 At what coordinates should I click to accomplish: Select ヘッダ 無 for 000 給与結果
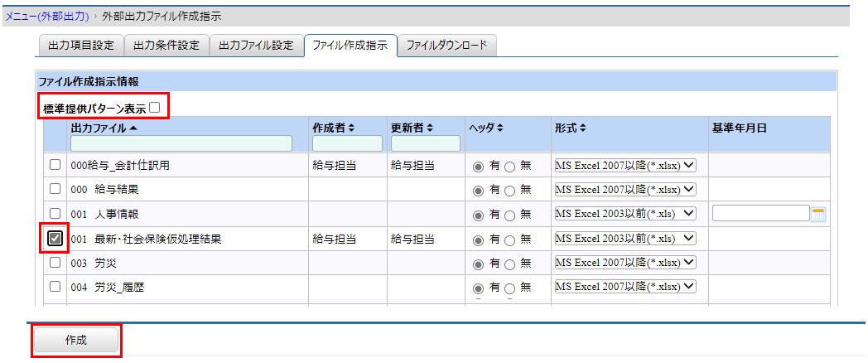(x=510, y=190)
